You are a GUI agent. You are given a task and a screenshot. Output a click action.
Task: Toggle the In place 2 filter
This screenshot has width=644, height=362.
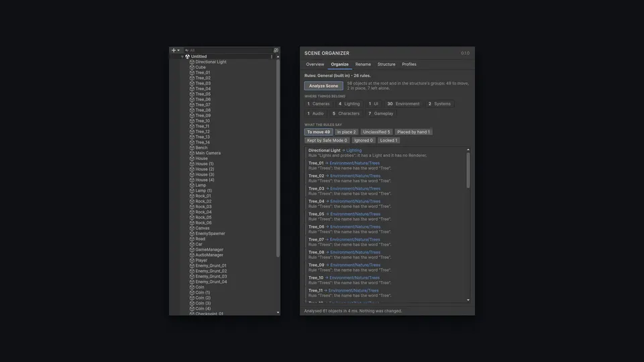(346, 132)
